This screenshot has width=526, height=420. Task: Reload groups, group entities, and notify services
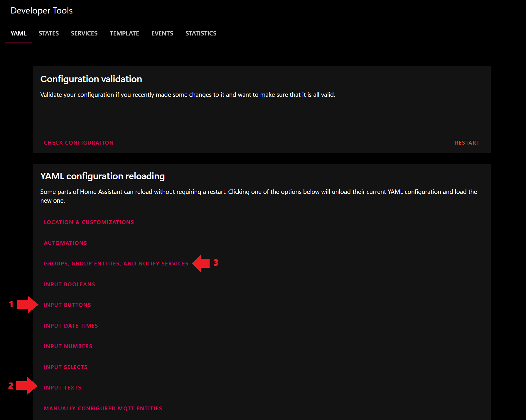tap(116, 264)
